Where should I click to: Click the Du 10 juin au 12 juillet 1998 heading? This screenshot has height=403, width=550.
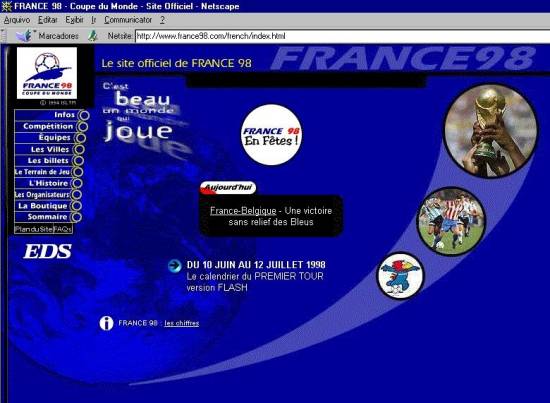point(256,265)
